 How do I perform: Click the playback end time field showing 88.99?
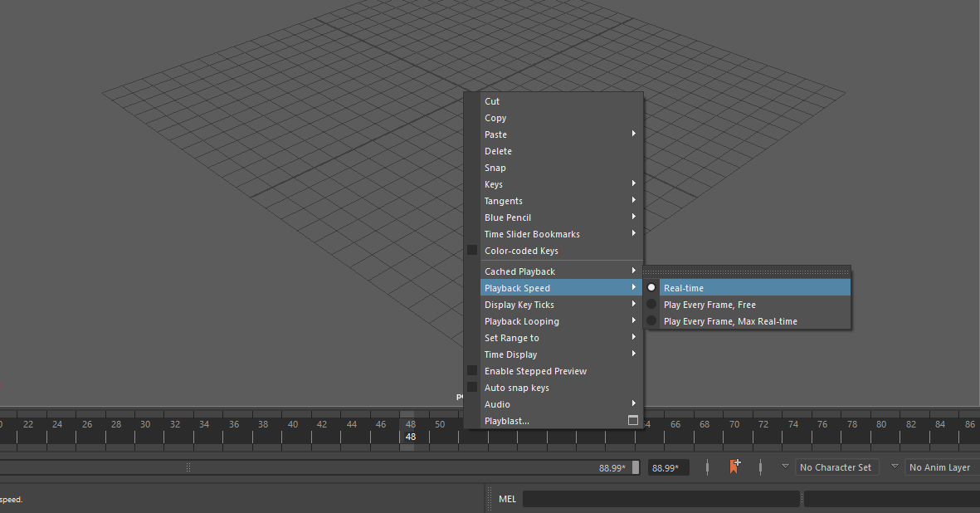point(668,467)
